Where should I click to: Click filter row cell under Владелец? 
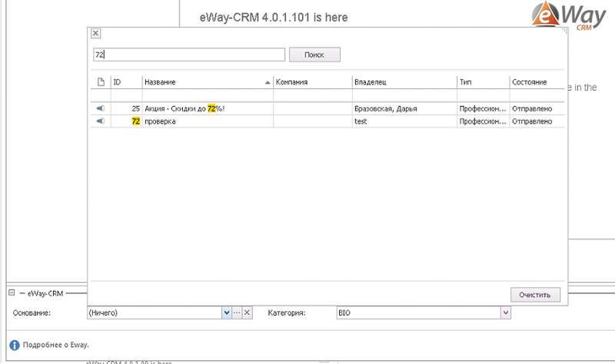tap(404, 95)
